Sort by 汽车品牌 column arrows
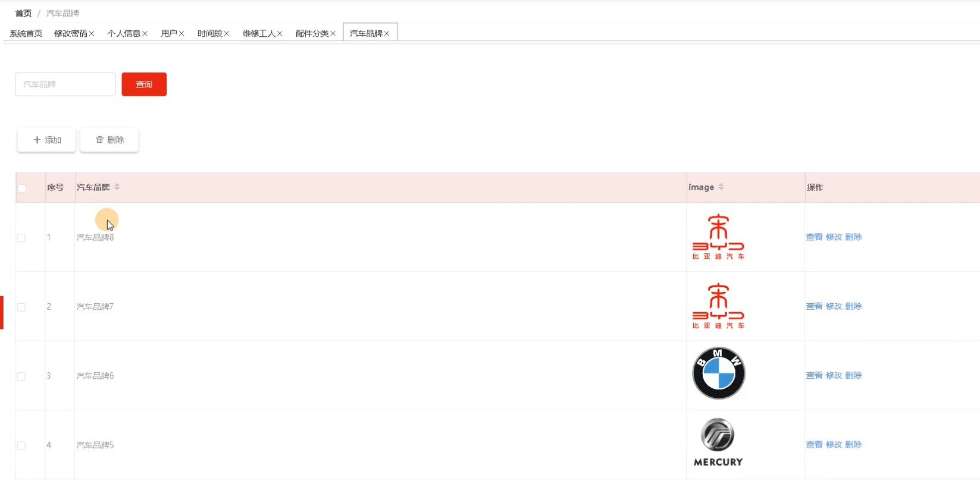The image size is (980, 481). click(x=117, y=187)
